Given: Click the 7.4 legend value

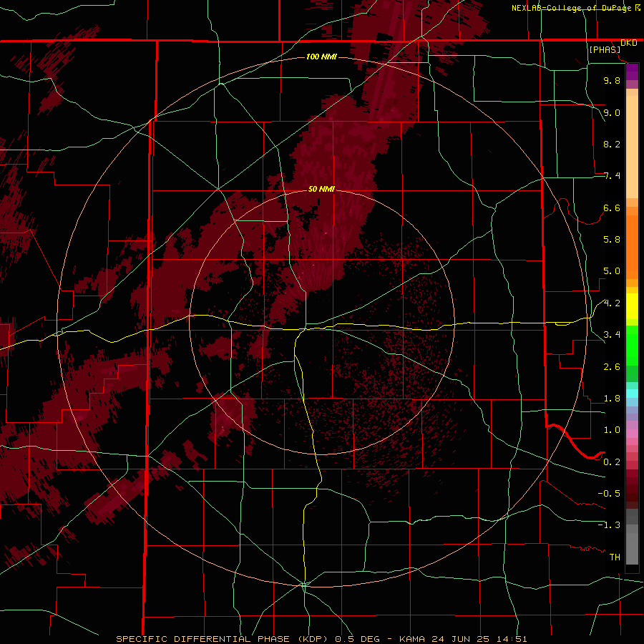Looking at the screenshot, I should 612,176.
